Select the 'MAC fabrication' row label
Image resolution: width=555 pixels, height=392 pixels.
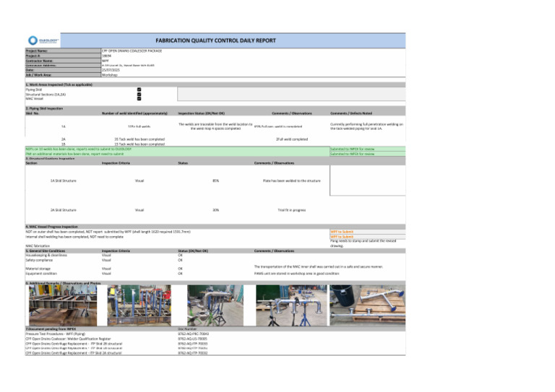pyautogui.click(x=38, y=245)
